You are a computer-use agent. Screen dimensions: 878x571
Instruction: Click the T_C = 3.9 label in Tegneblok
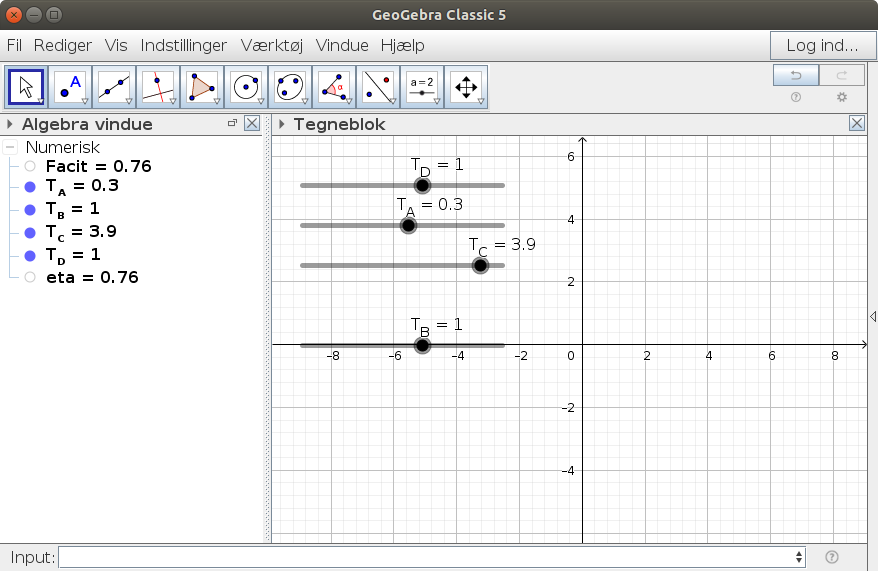[x=502, y=246]
